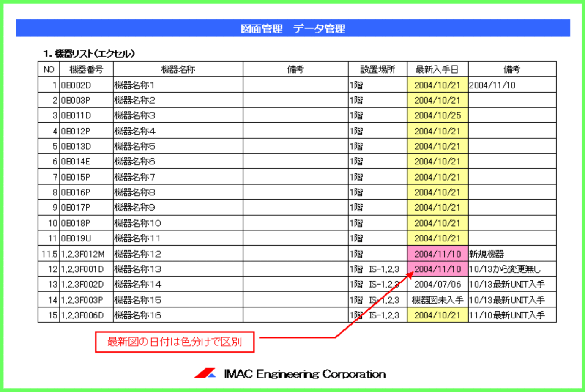Select the 0B011D equipment number cell

[x=86, y=115]
